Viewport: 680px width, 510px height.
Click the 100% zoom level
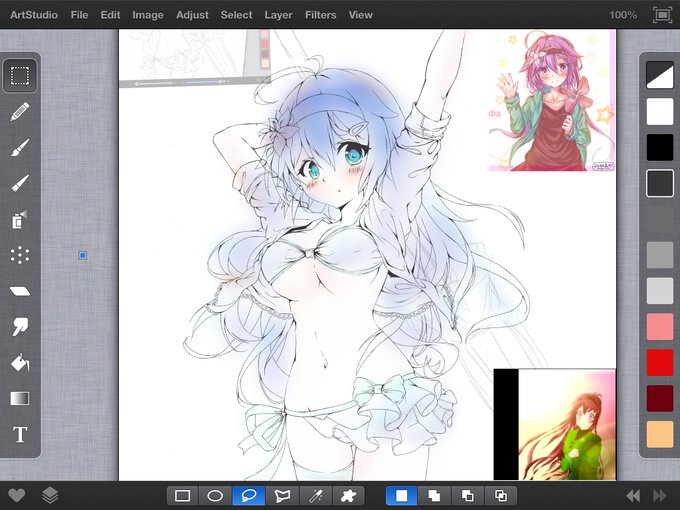(623, 15)
